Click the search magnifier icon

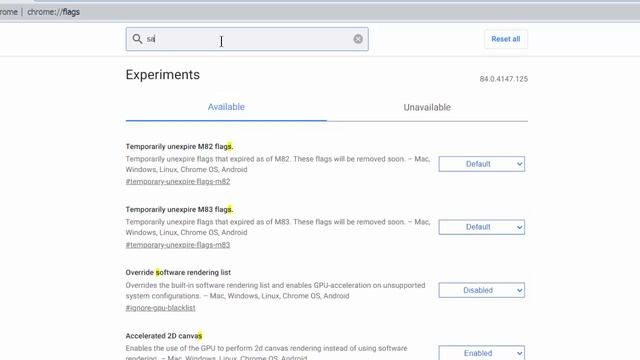pyautogui.click(x=137, y=39)
